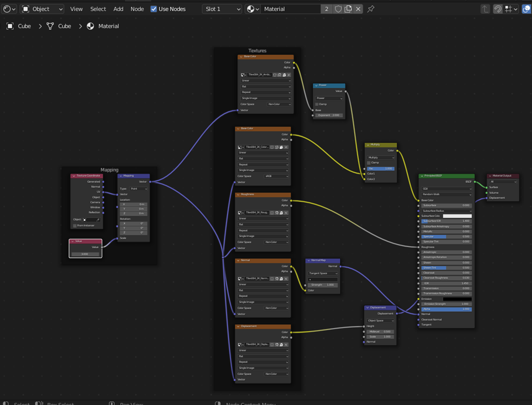Browse images in Tiles084_2K_Ambi node
The height and width of the screenshot is (405, 532).
click(243, 75)
